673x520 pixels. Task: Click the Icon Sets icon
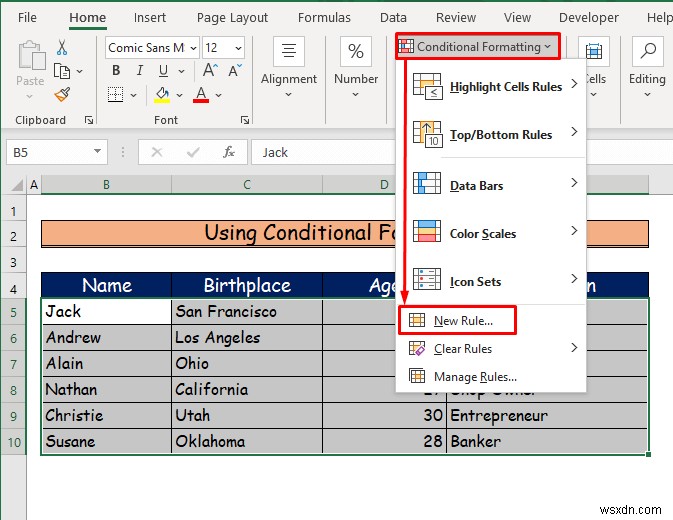pyautogui.click(x=427, y=279)
